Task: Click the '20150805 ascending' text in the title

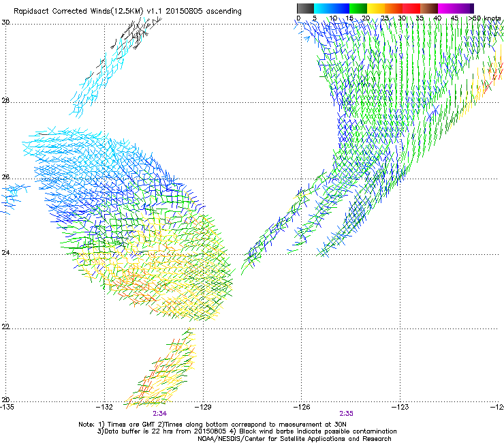Action: pos(204,11)
